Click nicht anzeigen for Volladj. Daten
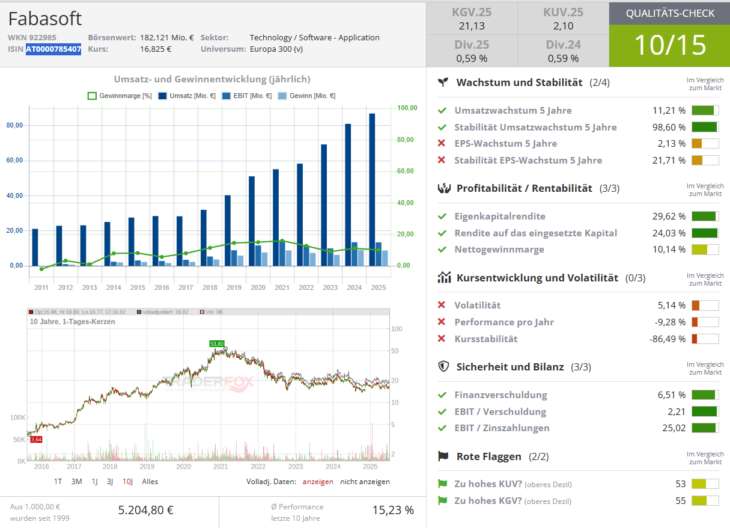730x528 pixels. click(365, 481)
